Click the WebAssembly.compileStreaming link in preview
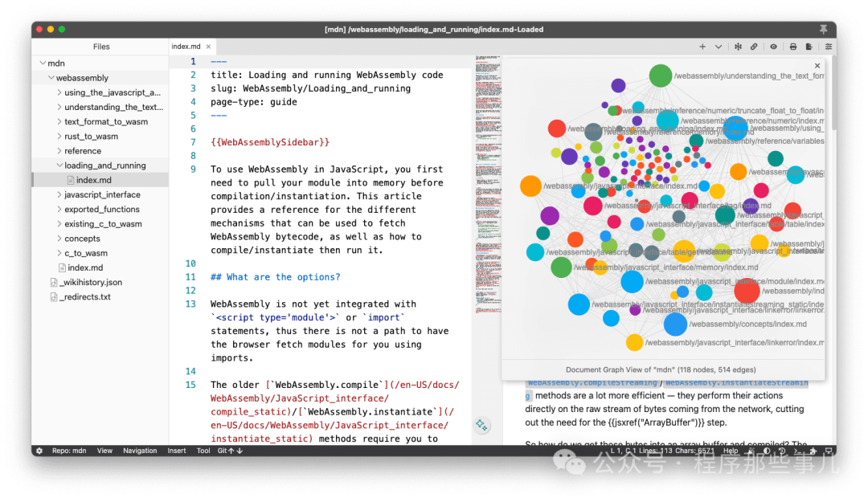 (592, 383)
